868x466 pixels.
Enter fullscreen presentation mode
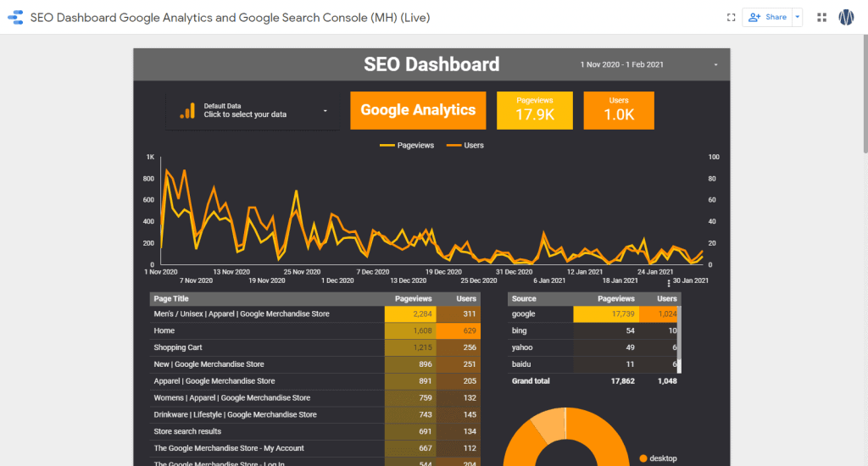(731, 18)
